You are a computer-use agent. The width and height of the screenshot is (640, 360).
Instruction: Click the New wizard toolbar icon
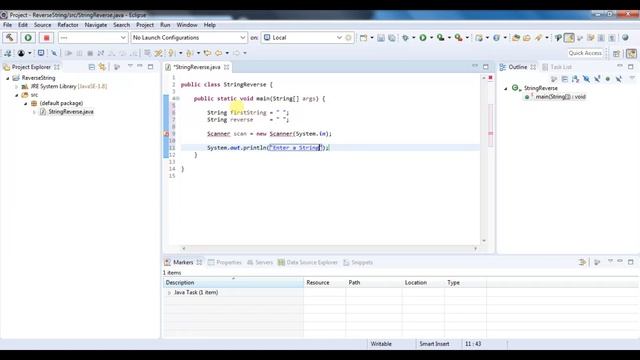[363, 38]
